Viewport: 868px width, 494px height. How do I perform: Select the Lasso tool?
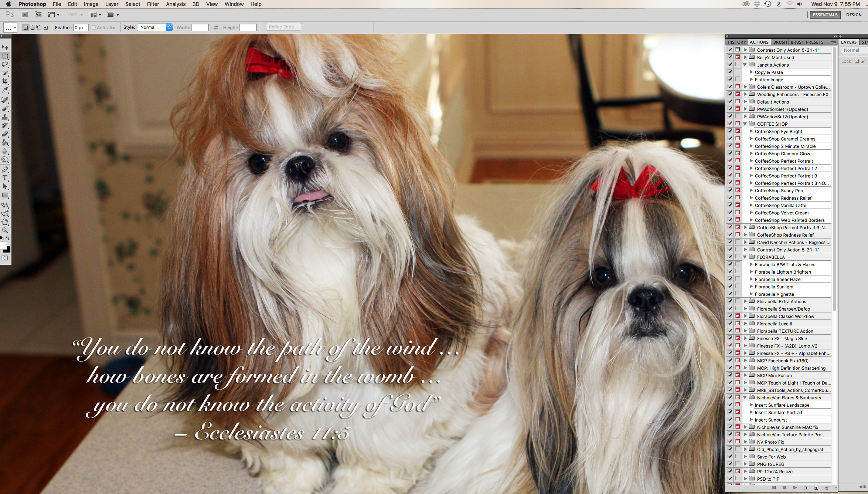point(5,64)
